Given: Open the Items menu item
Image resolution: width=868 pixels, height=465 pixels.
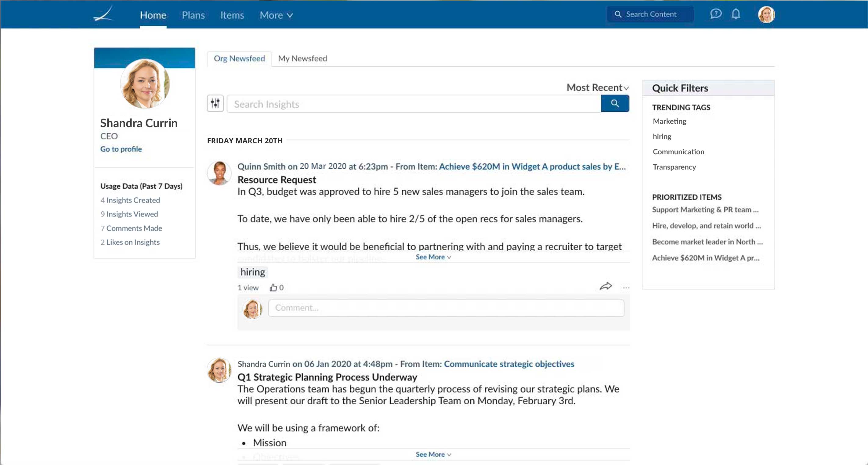Looking at the screenshot, I should (x=232, y=15).
